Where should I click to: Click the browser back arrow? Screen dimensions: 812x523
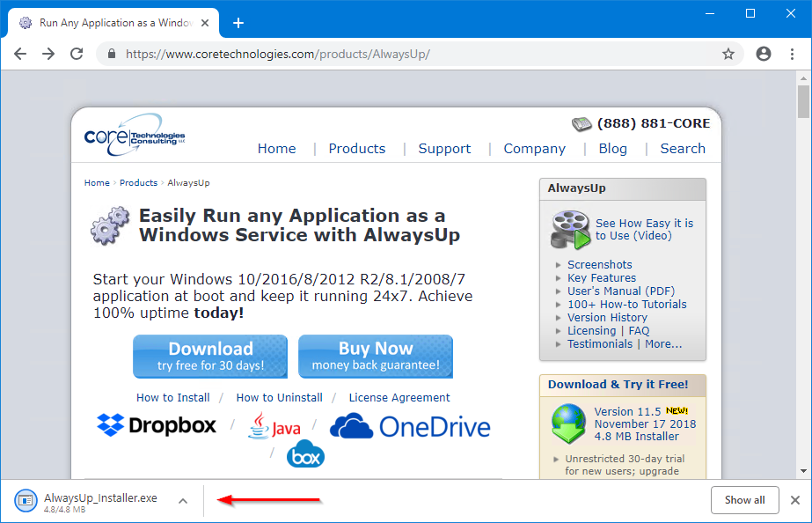pos(20,54)
